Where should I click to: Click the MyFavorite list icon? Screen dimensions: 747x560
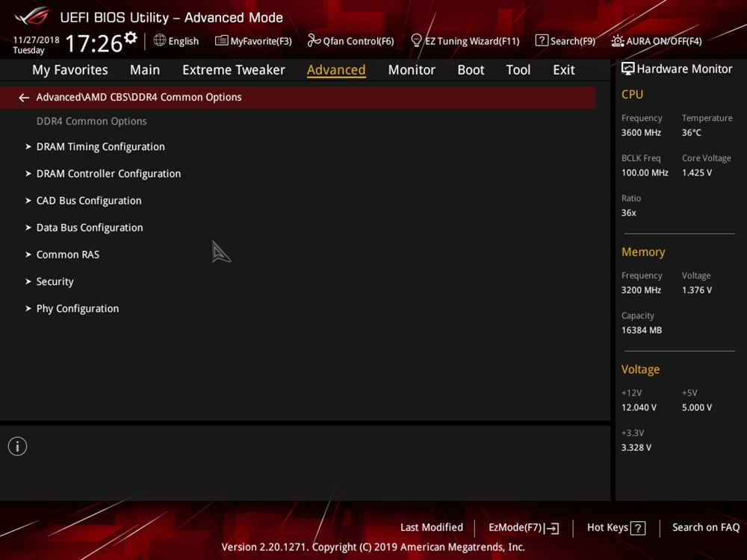pyautogui.click(x=222, y=40)
